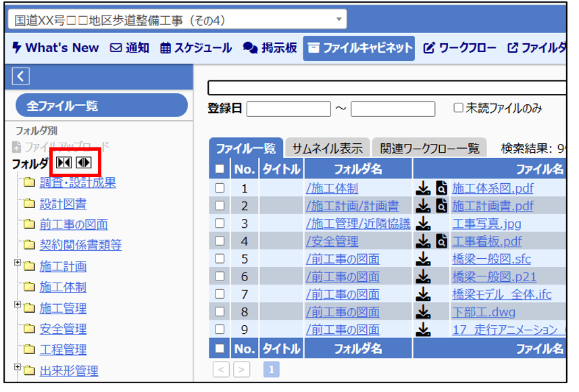Download 施工体系図.pdf using its download icon

[423, 189]
